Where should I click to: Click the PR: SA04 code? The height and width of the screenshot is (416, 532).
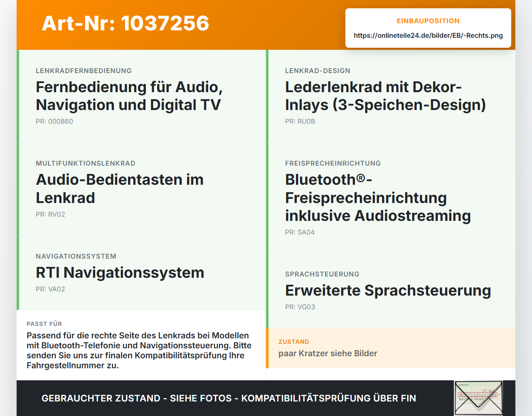[300, 232]
